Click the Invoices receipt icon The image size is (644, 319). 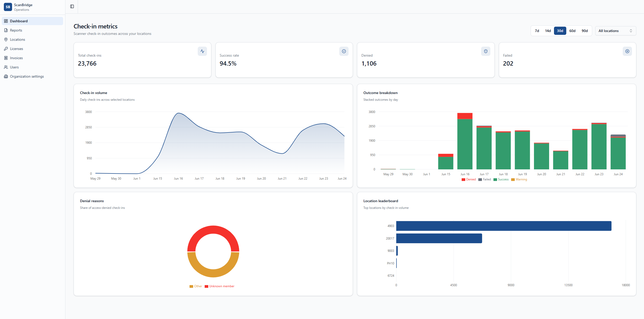pos(6,58)
